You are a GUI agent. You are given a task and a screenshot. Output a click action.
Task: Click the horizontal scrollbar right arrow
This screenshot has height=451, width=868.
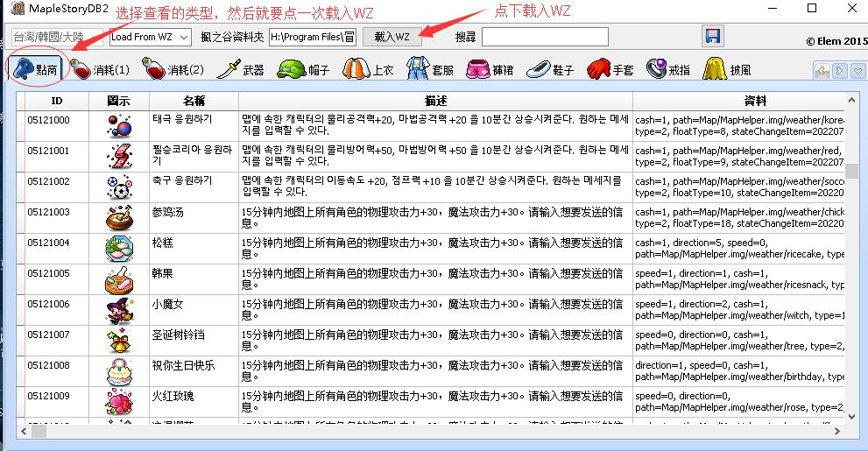pyautogui.click(x=837, y=431)
